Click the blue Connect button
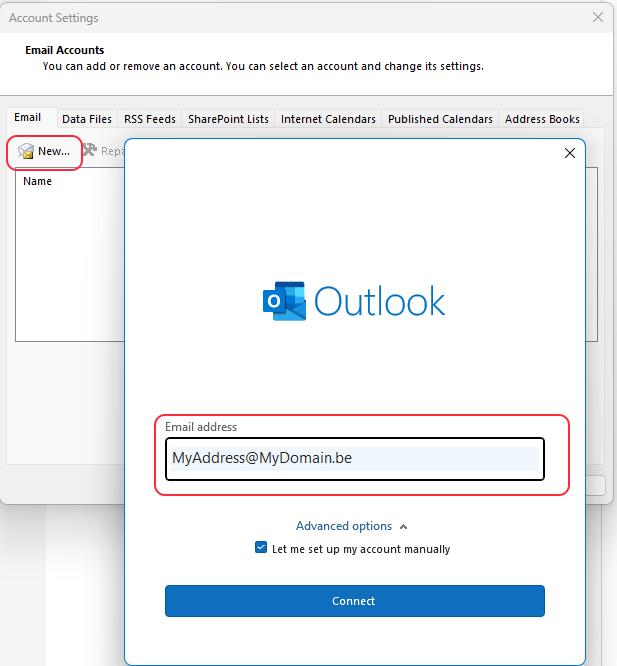This screenshot has width=617, height=666. [355, 601]
